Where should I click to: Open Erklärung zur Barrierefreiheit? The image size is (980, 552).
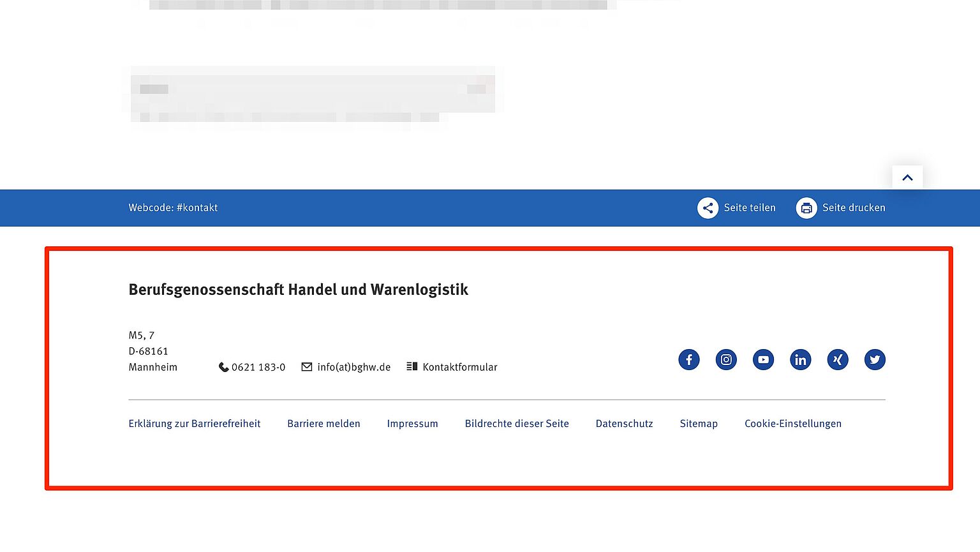tap(195, 424)
